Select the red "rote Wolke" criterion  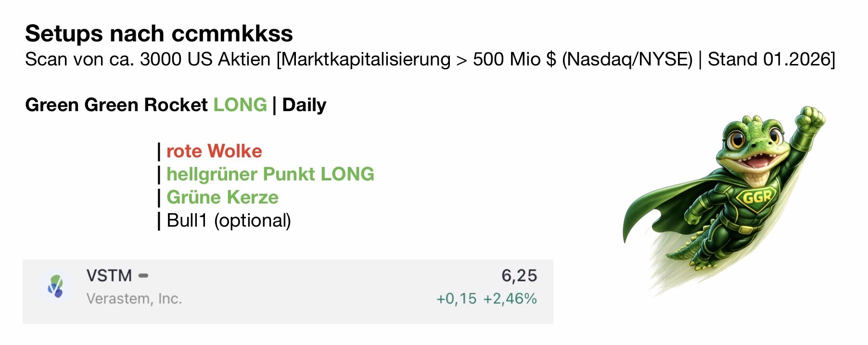(x=214, y=151)
